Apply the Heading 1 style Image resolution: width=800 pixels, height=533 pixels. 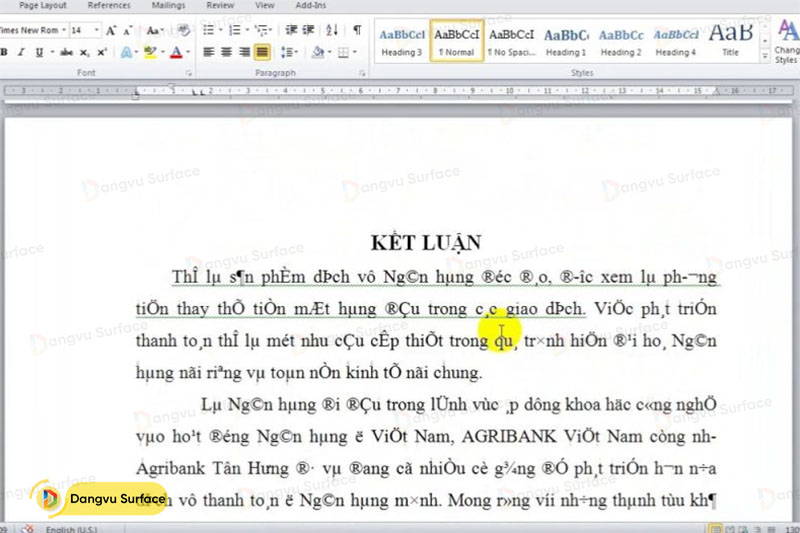pos(566,41)
